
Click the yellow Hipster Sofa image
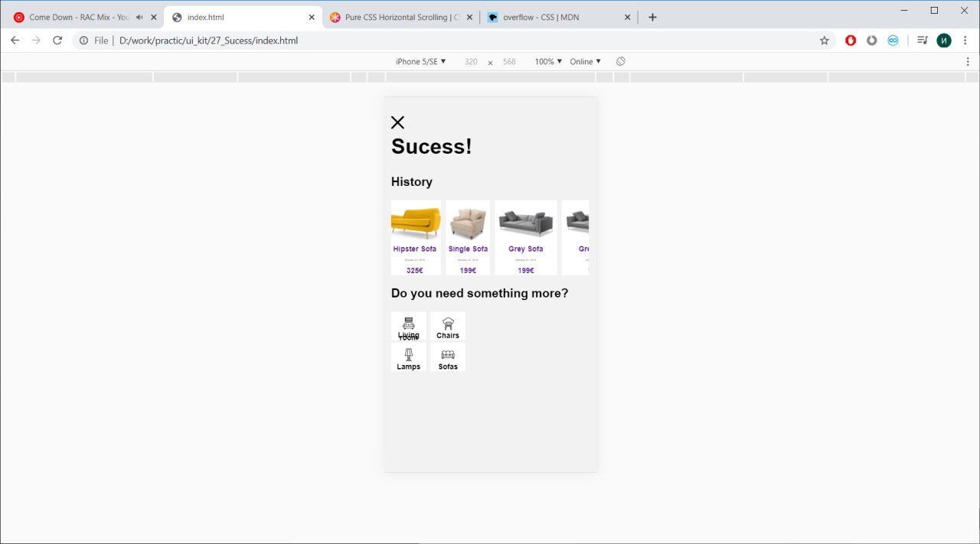416,222
